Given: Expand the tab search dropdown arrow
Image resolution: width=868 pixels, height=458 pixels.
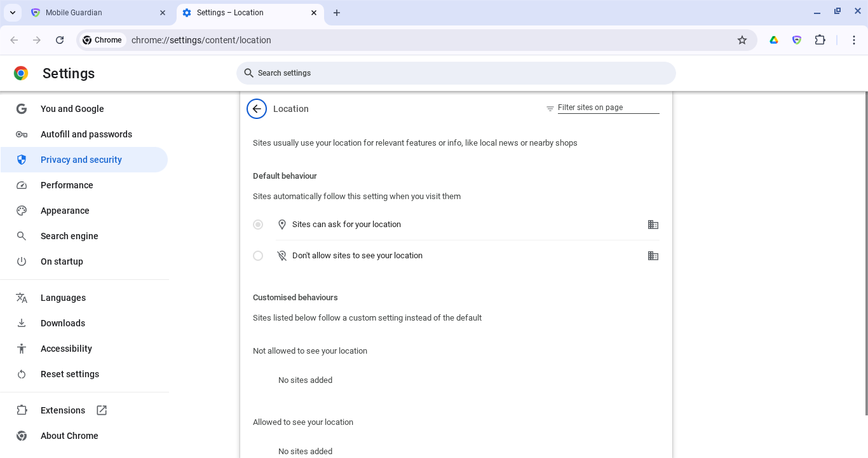Looking at the screenshot, I should (13, 13).
